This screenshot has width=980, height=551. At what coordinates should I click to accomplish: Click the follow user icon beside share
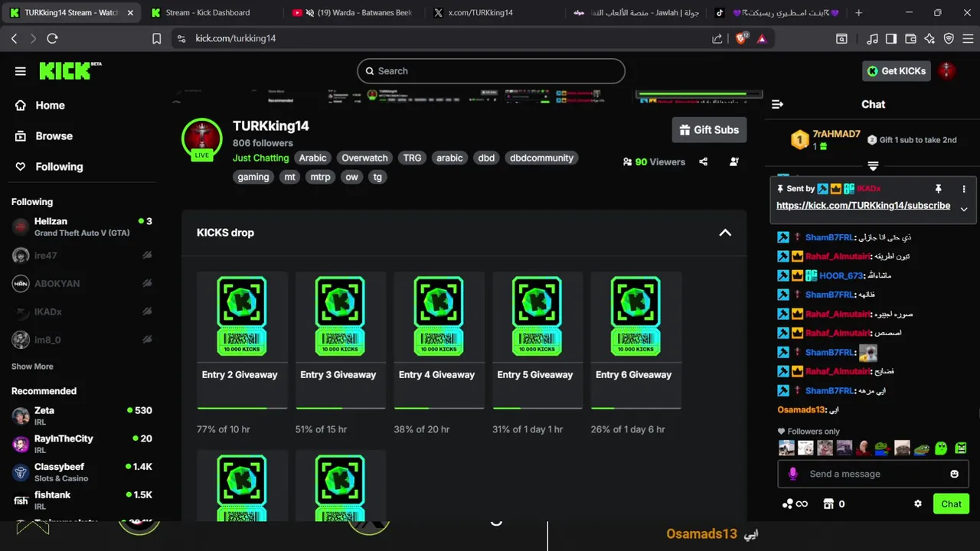click(734, 161)
